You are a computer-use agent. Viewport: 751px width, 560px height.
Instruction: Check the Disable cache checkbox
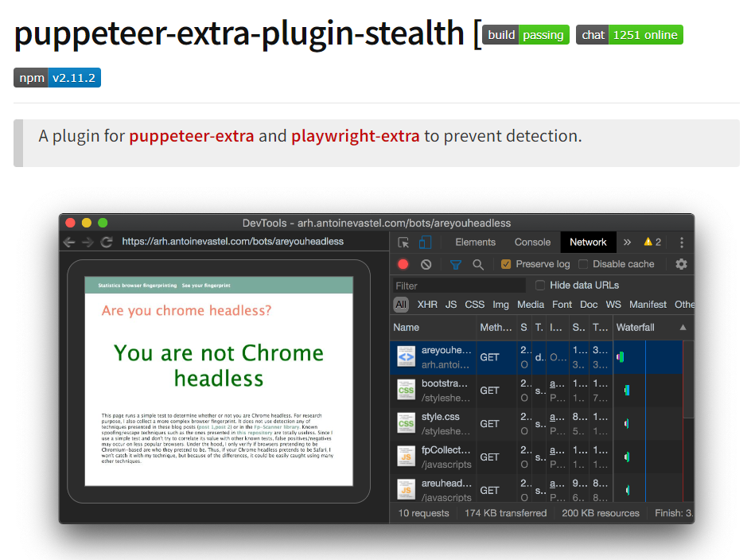pyautogui.click(x=583, y=264)
